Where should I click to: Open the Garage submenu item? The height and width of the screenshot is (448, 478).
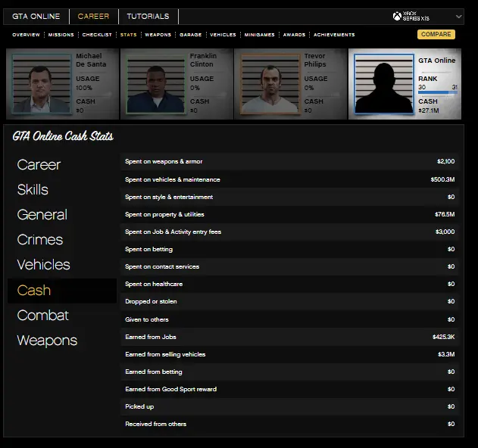point(190,35)
